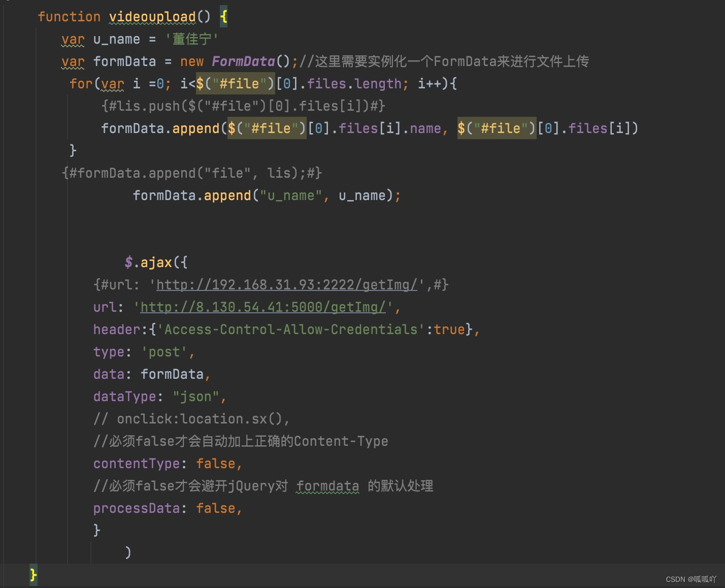Screen dimensions: 725x588
Task: Open the 192.168.31.93:2222/getImg link
Action: click(286, 285)
